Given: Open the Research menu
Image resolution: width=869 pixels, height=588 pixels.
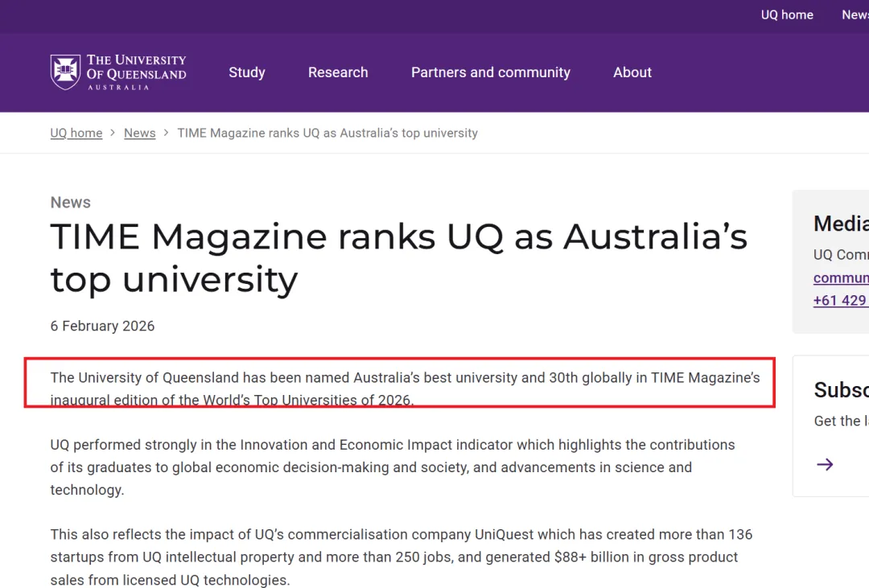Looking at the screenshot, I should pyautogui.click(x=338, y=72).
